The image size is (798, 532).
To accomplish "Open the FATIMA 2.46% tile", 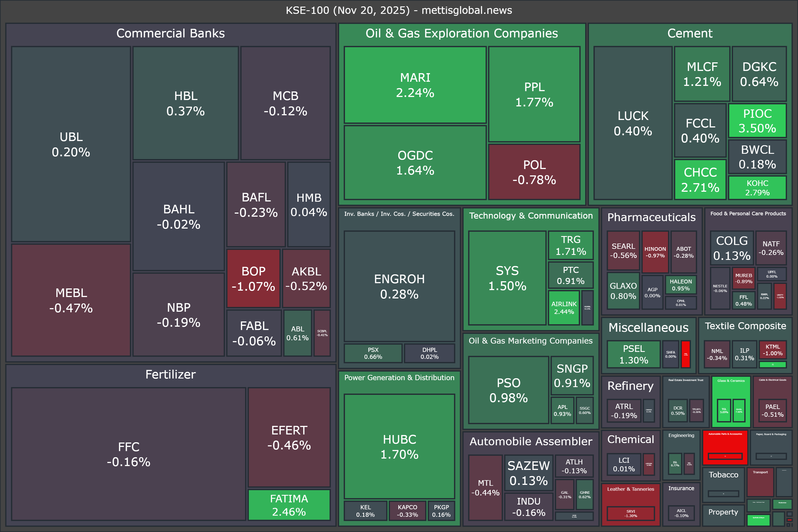I will point(289,505).
